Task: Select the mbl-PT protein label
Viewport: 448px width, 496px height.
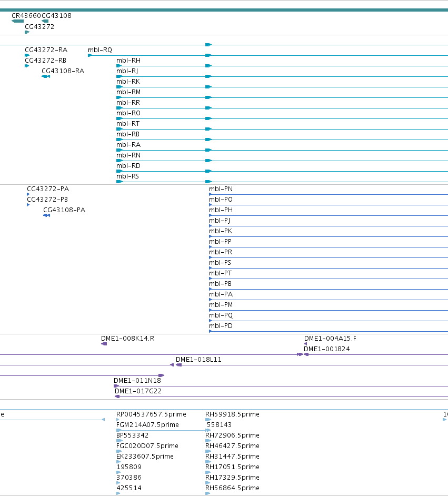Action: 220,273
